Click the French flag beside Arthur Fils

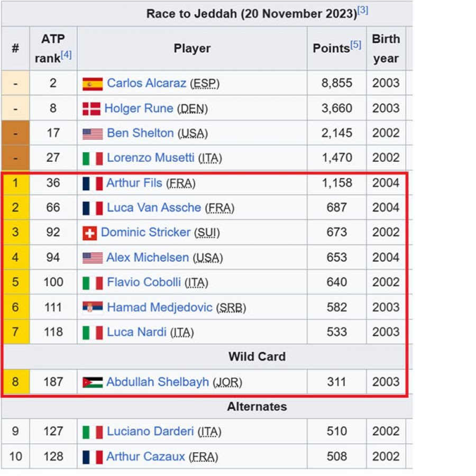93,184
